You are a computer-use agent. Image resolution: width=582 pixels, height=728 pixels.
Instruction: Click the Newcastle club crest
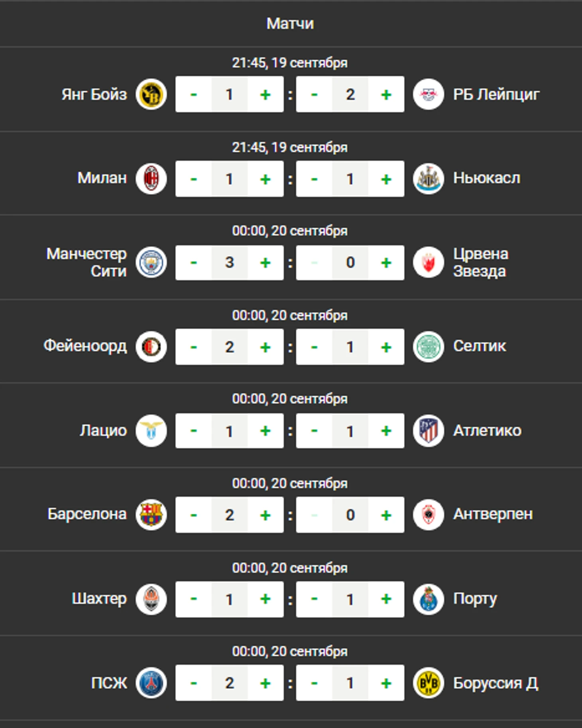point(429,179)
